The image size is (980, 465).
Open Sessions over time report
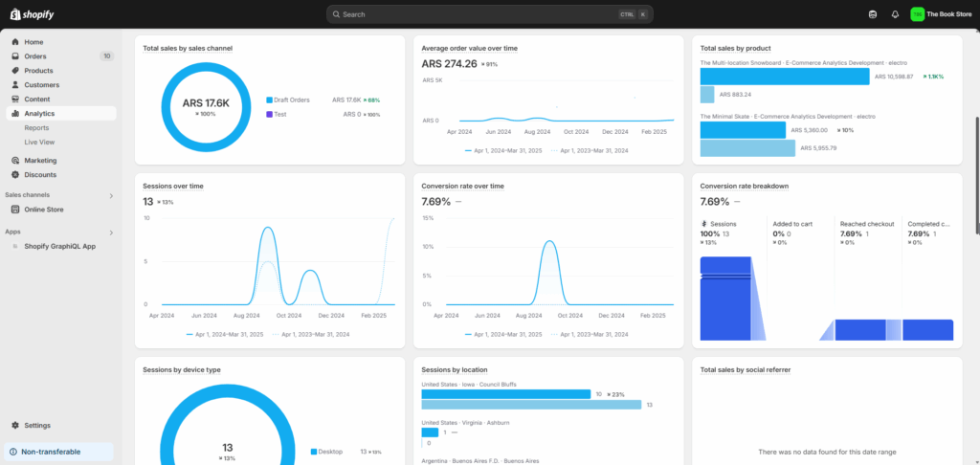pyautogui.click(x=173, y=187)
